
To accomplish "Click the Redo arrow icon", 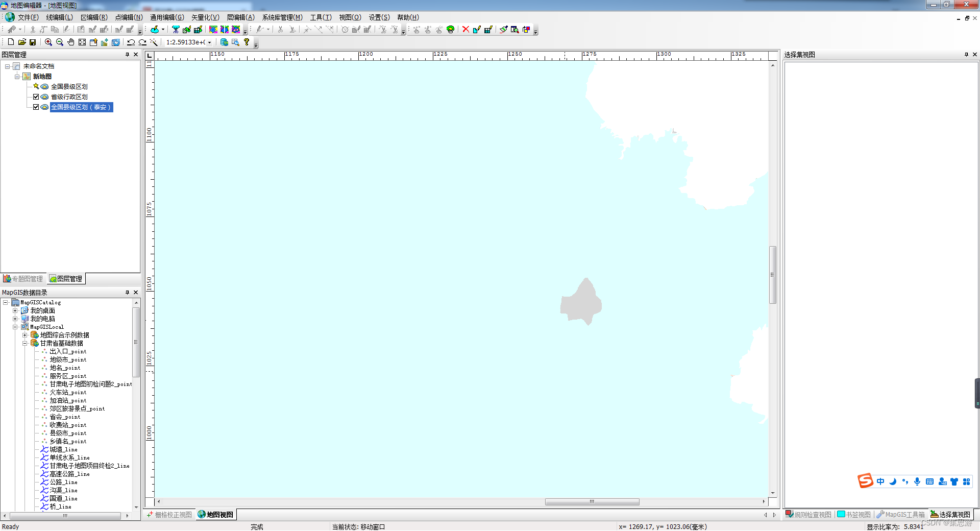I will [x=142, y=42].
